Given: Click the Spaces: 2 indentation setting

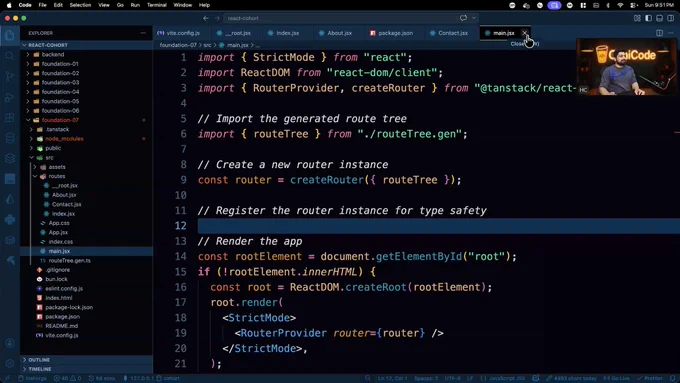Looking at the screenshot, I should [426, 378].
